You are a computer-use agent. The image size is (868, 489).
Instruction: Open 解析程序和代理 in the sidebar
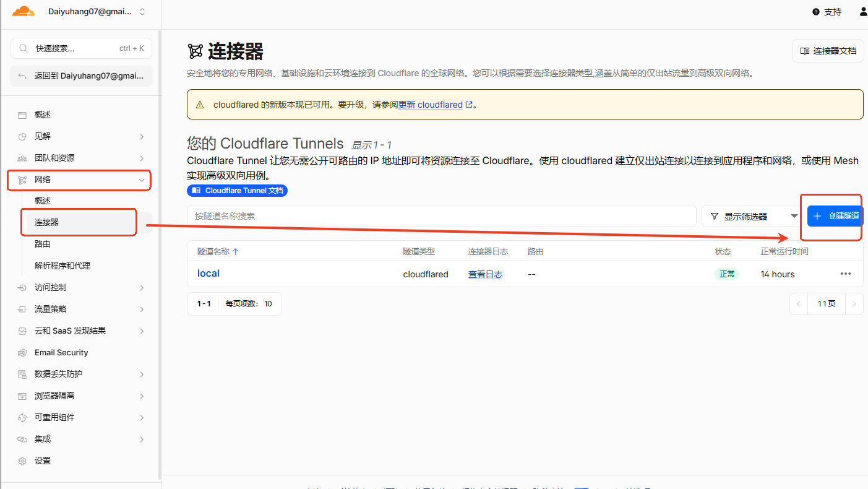point(62,266)
